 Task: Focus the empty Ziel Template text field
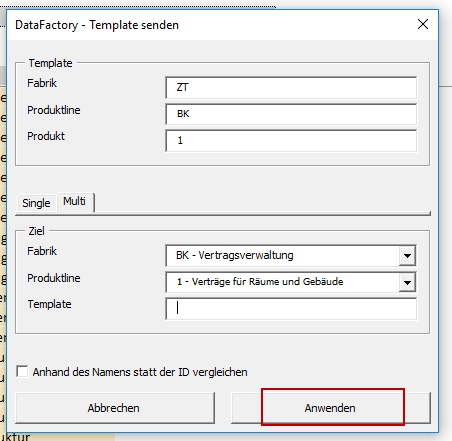coord(291,309)
